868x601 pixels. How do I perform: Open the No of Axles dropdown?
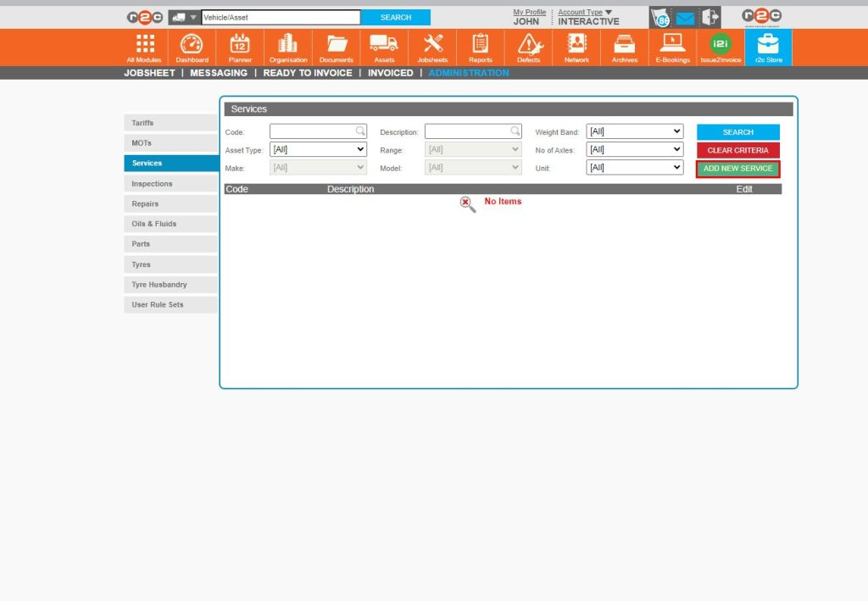pos(634,149)
